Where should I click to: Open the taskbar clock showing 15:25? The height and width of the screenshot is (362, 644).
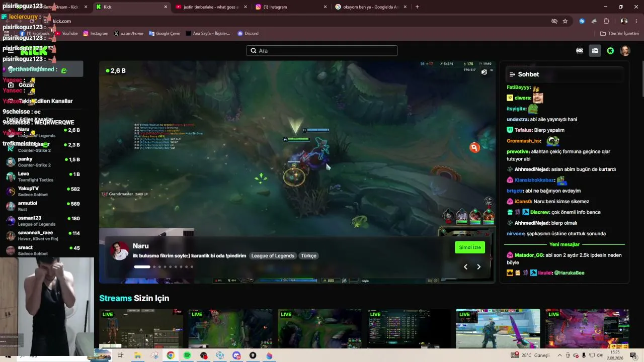coord(615,355)
